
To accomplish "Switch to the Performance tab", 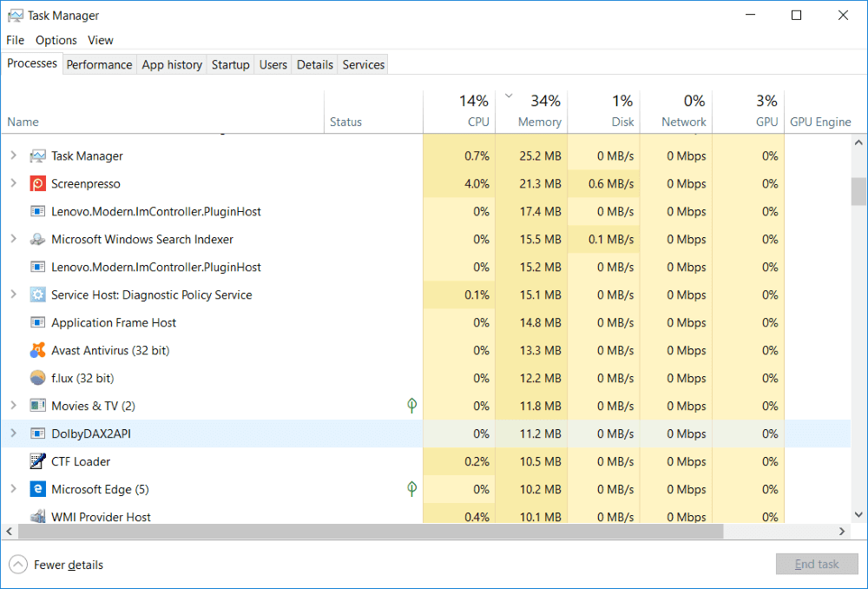I will (x=100, y=65).
